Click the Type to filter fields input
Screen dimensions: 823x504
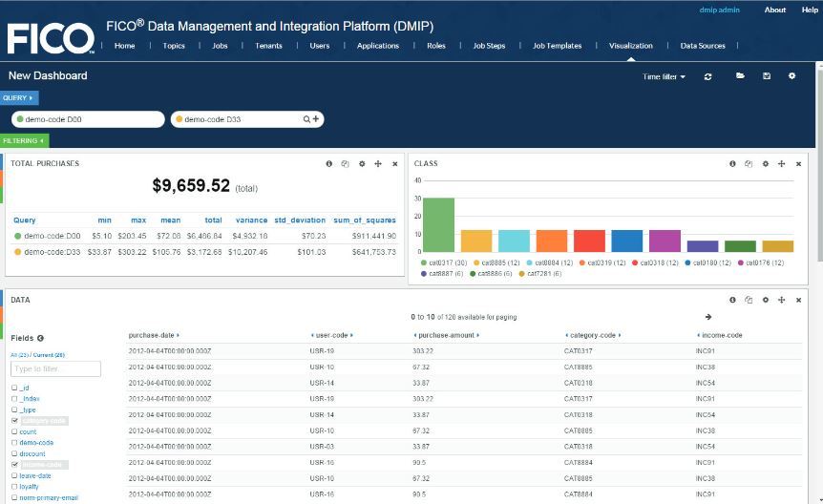pyautogui.click(x=55, y=368)
